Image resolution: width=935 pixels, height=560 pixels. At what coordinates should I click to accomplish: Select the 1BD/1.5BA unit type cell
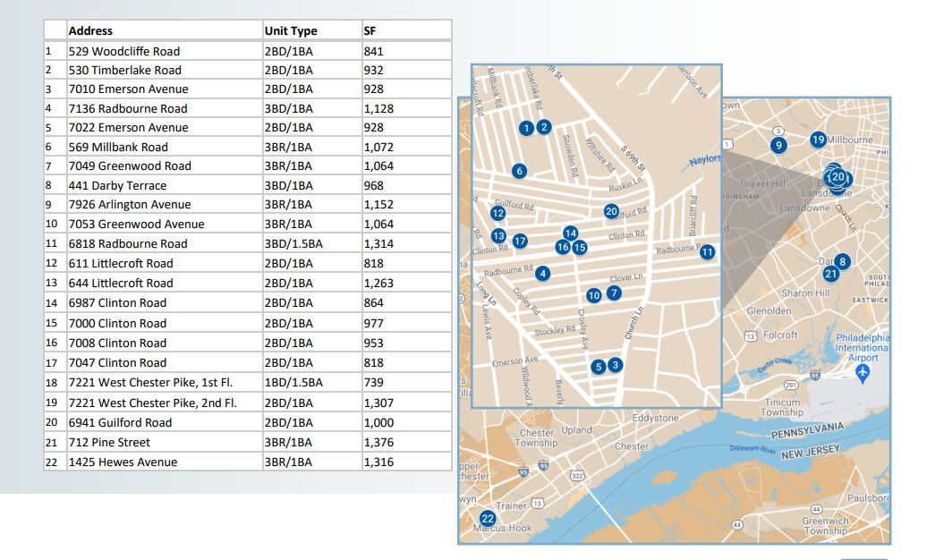[293, 383]
